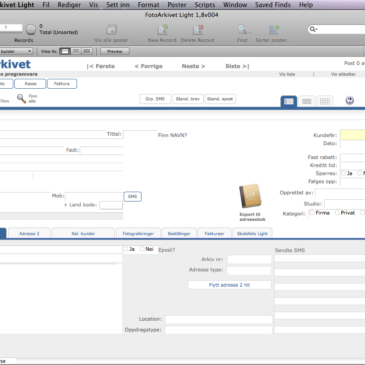This screenshot has height=365, width=365.
Task: Click the SMS button next to Mob
Action: click(132, 196)
